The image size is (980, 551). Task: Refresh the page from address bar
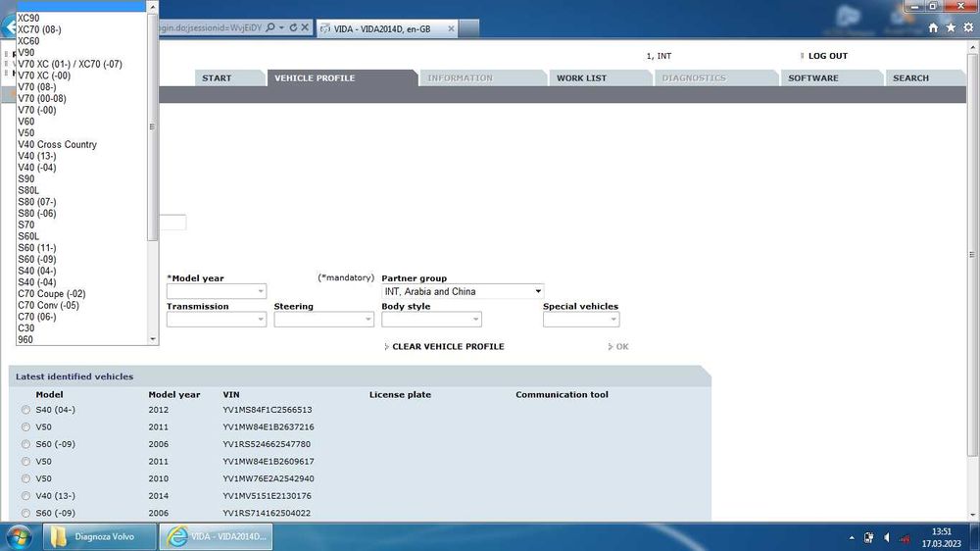tap(293, 27)
